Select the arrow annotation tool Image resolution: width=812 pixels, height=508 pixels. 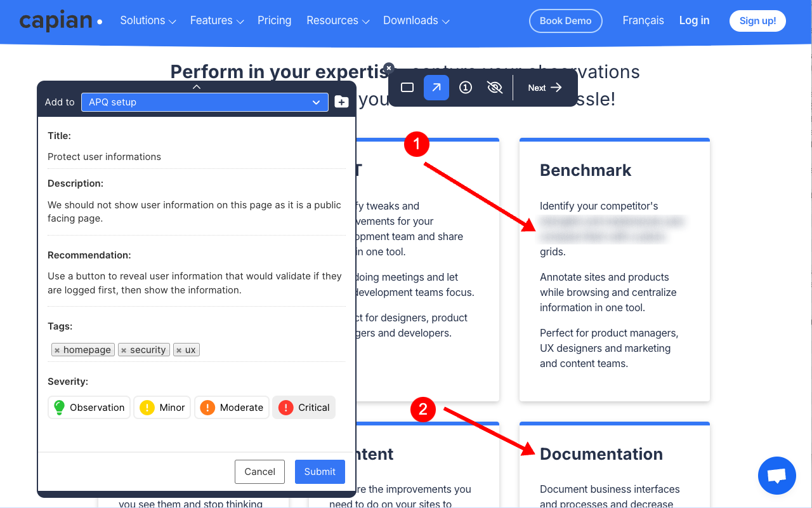click(x=436, y=88)
